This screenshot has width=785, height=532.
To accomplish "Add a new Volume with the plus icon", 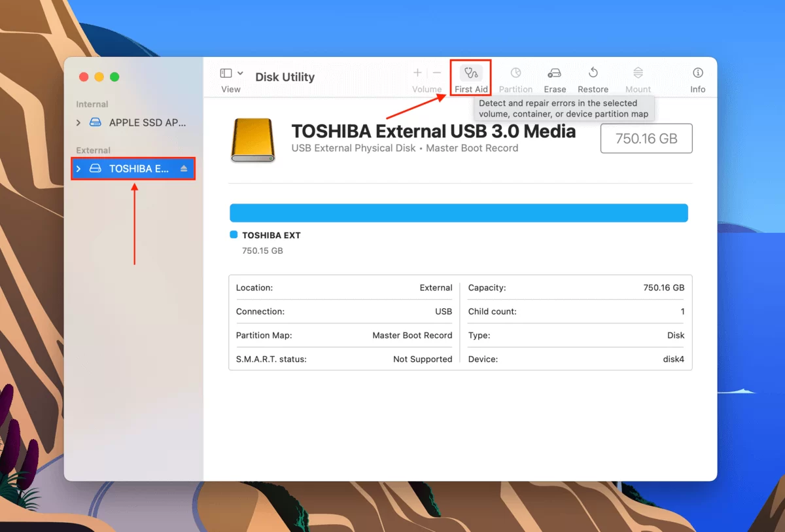I will [417, 73].
